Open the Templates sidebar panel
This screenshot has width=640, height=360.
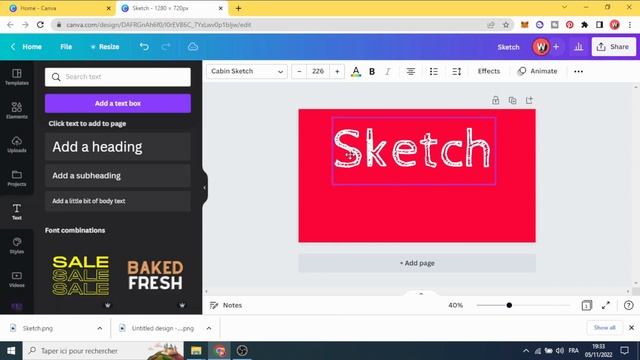[17, 77]
